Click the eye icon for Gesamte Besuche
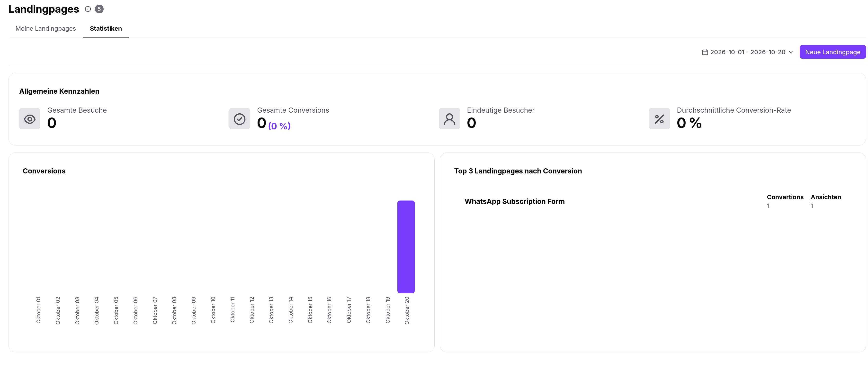Screen dimensions: 868x379 tap(30, 118)
